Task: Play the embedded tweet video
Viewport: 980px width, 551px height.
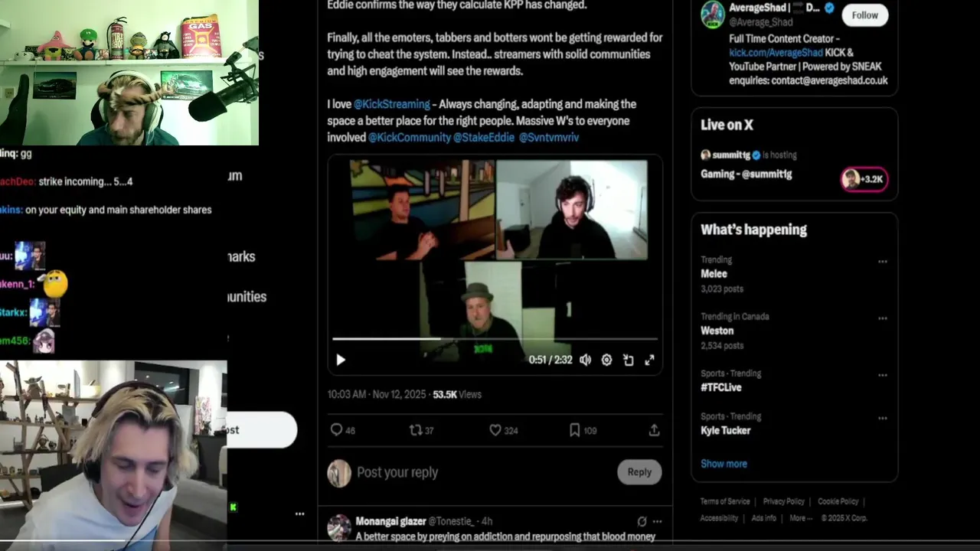Action: [x=341, y=360]
